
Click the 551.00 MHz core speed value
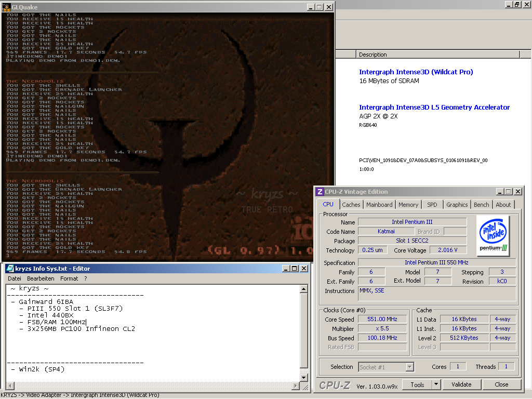(382, 319)
